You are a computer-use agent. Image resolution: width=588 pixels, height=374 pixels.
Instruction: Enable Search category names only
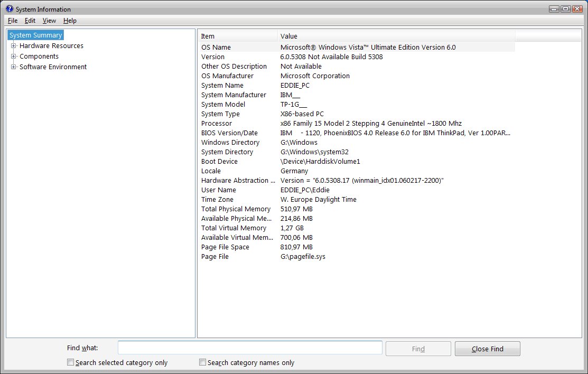pyautogui.click(x=202, y=362)
